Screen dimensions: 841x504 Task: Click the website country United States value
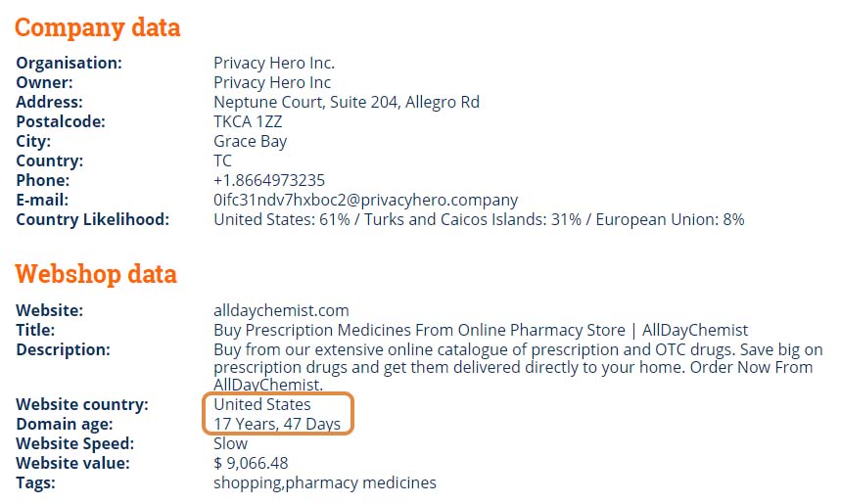pos(262,404)
